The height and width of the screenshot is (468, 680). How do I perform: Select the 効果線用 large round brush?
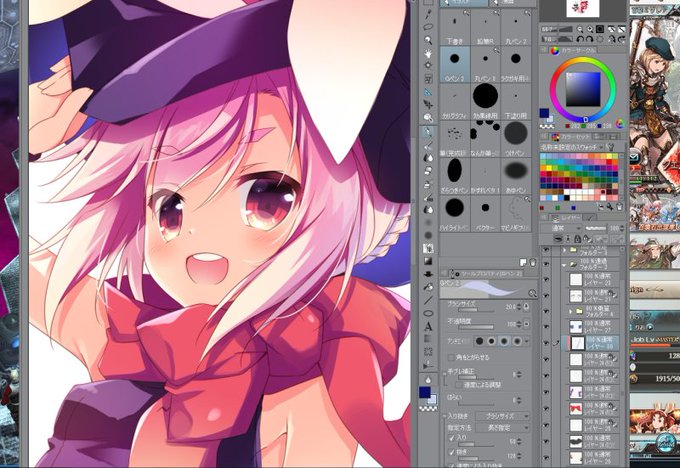pyautogui.click(x=485, y=101)
